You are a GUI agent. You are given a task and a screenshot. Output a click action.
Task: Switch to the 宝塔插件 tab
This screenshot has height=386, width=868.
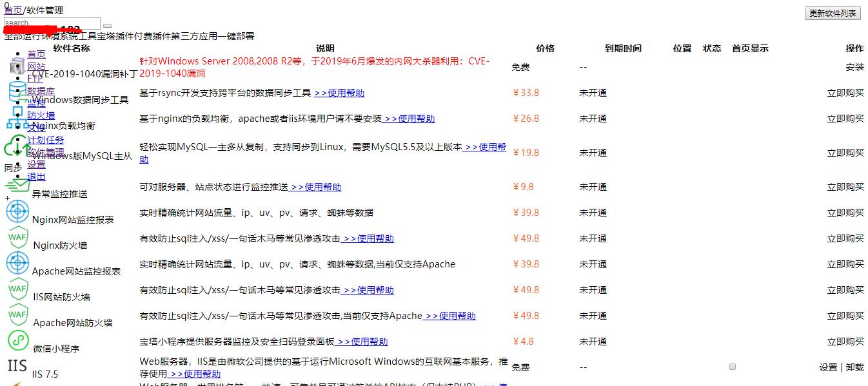[x=115, y=36]
